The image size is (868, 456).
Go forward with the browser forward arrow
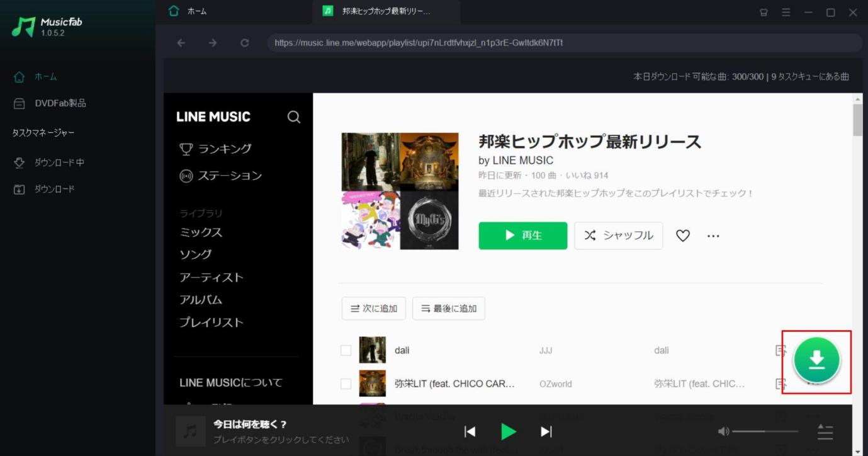[213, 43]
